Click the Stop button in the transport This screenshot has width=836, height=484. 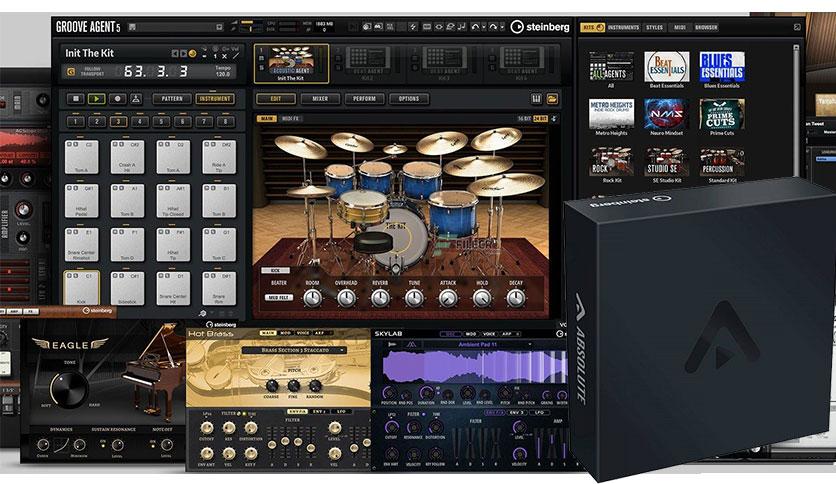click(76, 99)
